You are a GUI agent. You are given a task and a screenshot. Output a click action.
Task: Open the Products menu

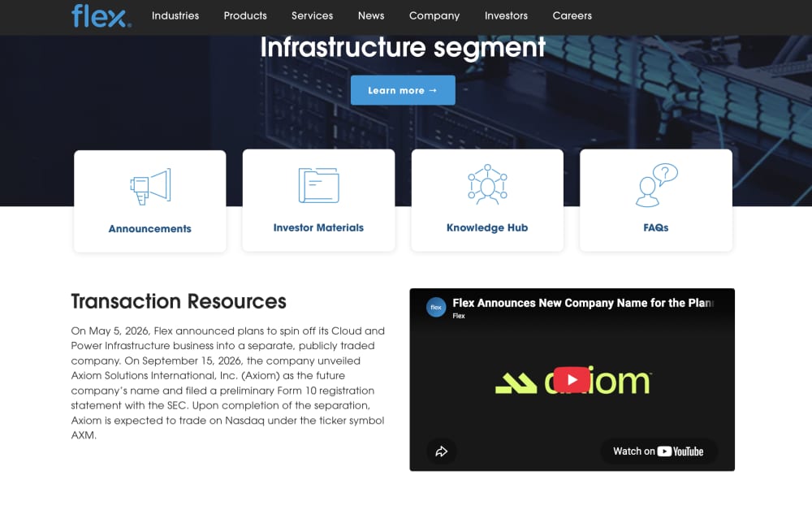pos(245,15)
